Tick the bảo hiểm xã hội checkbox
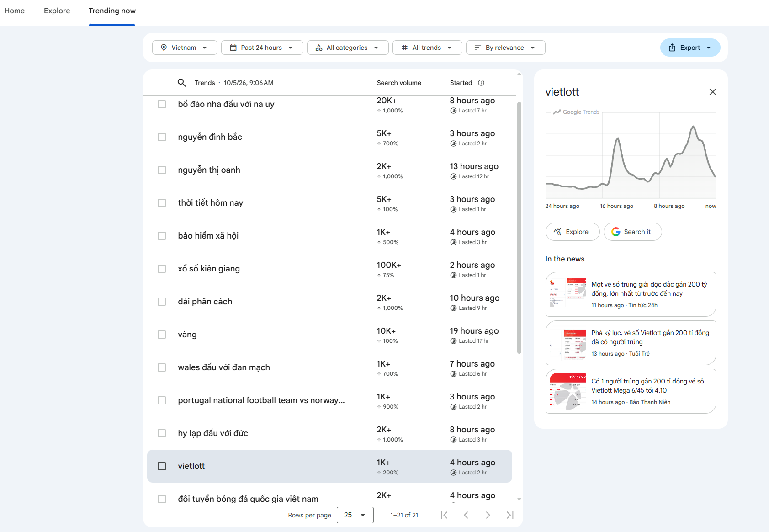Image resolution: width=769 pixels, height=532 pixels. (162, 236)
